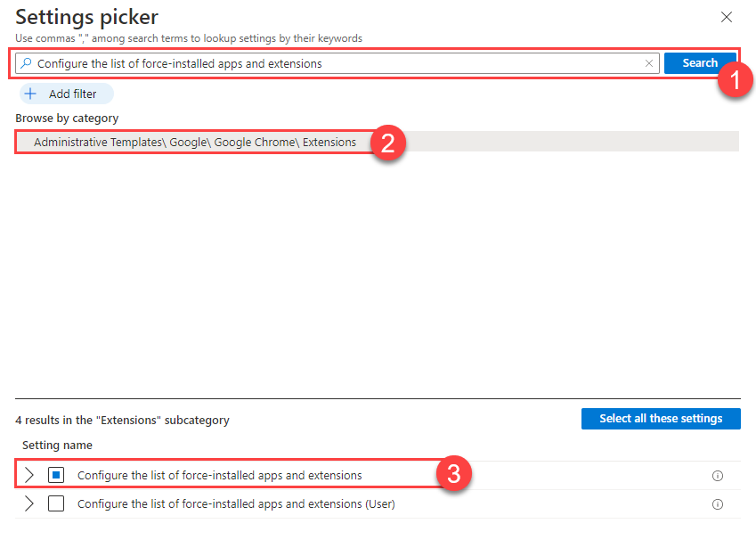
Task: Click the blue Search button
Action: click(x=700, y=63)
